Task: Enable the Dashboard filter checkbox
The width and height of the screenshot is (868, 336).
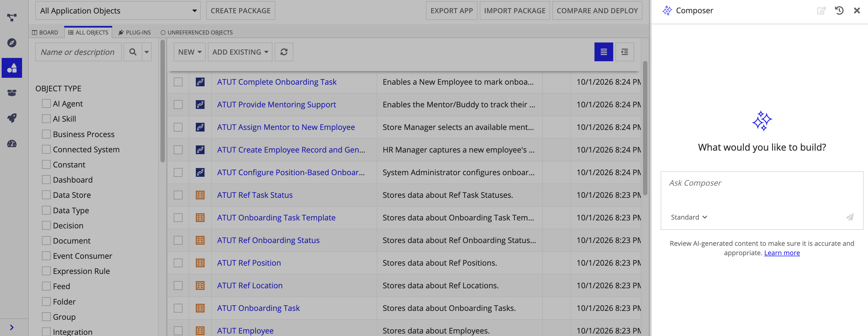Action: [x=46, y=180]
